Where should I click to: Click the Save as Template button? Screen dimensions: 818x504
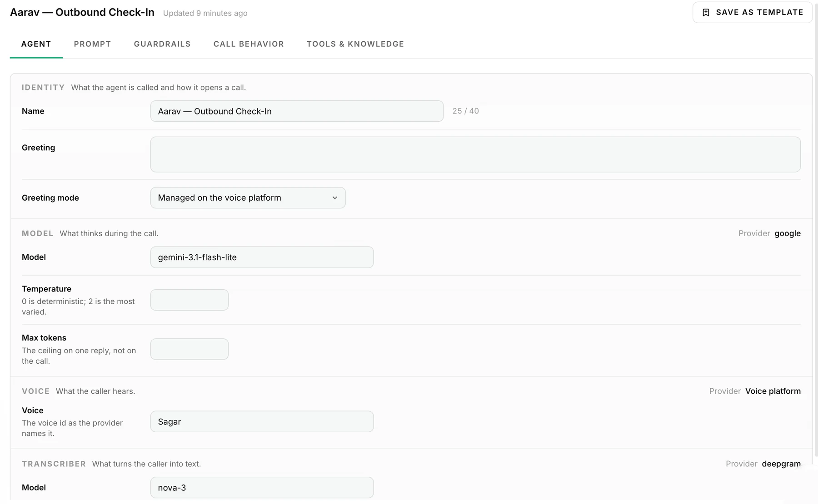[752, 12]
